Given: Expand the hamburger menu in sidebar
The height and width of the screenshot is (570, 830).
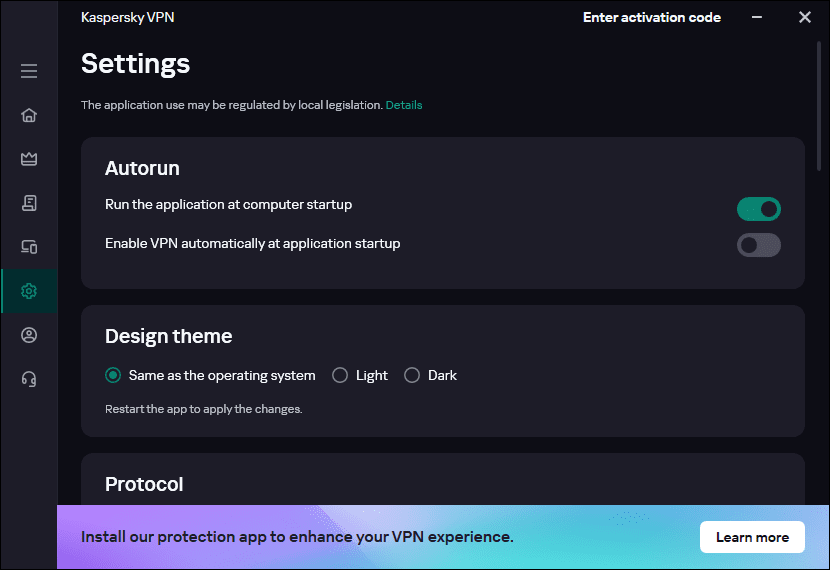Looking at the screenshot, I should tap(29, 71).
